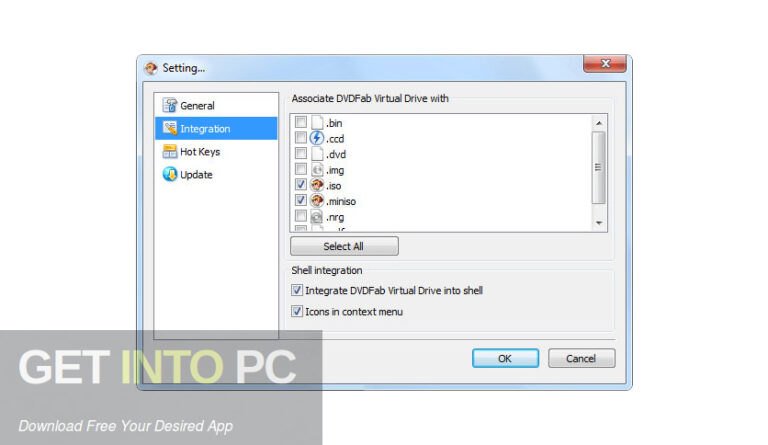The image size is (768, 445).
Task: Tick the .nrg association checkbox
Action: [301, 216]
